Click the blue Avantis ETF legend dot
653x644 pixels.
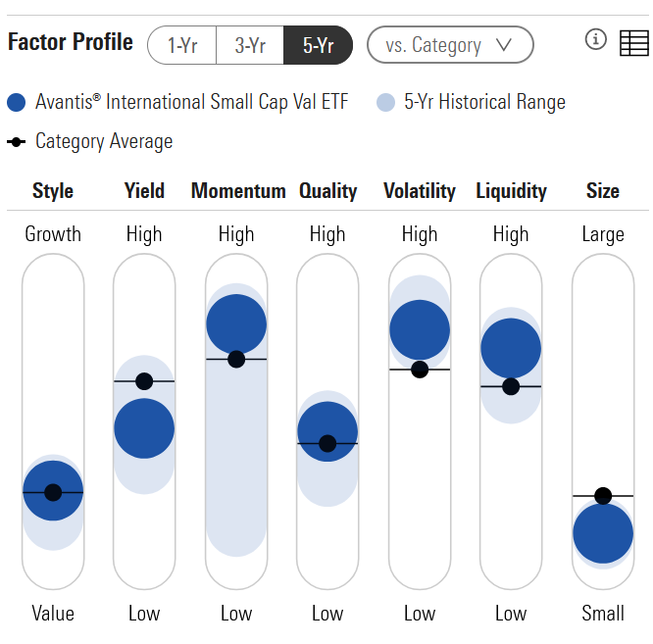click(16, 103)
